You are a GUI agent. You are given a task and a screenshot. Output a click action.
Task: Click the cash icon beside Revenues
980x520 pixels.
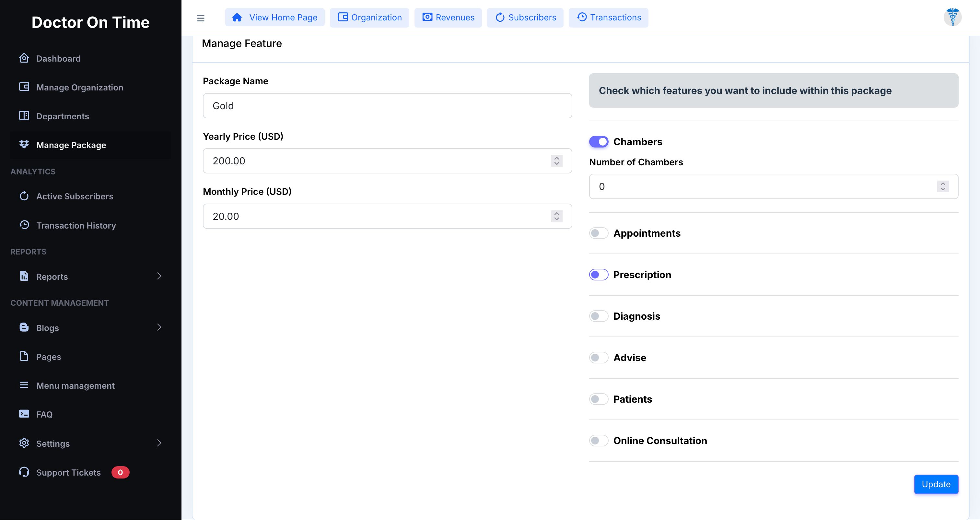click(427, 17)
